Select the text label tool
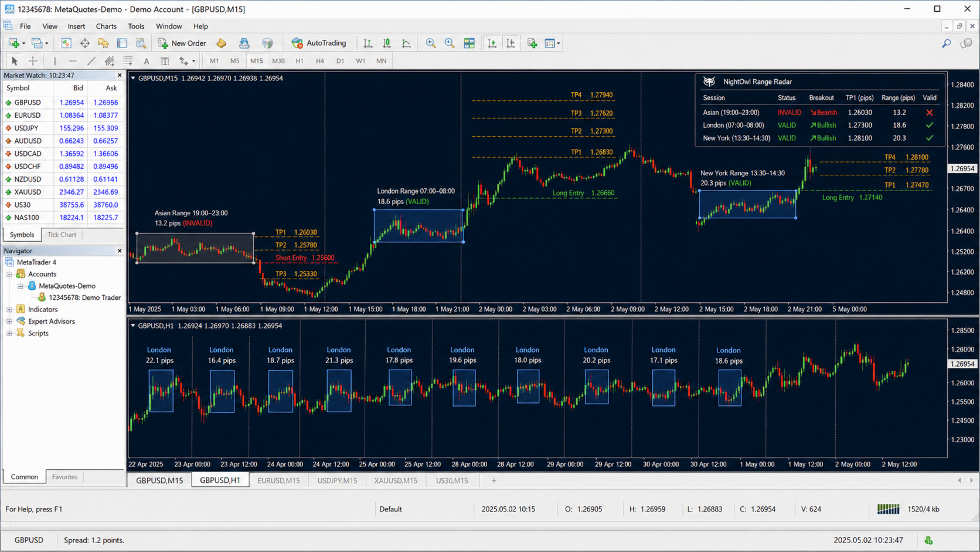The image size is (980, 552). pyautogui.click(x=147, y=60)
